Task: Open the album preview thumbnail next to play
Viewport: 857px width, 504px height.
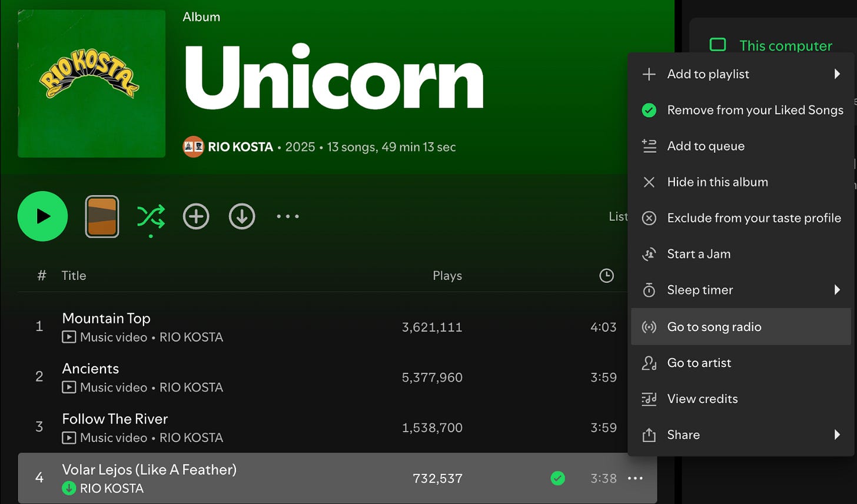Action: [102, 216]
